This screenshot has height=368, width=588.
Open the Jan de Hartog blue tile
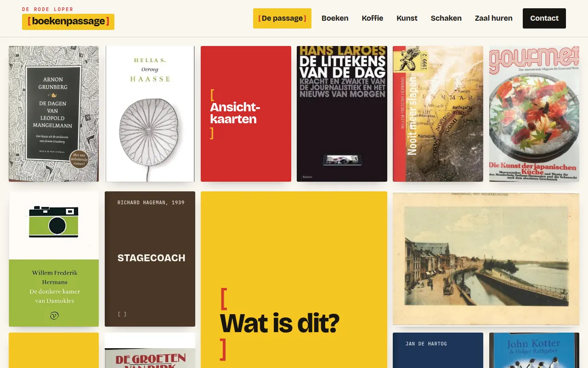[438, 350]
